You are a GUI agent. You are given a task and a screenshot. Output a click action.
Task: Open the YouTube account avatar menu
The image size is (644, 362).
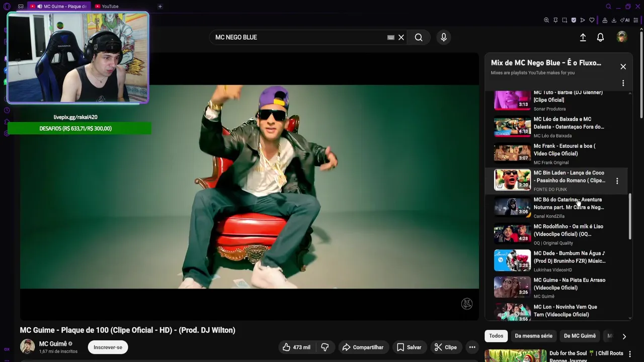(622, 37)
